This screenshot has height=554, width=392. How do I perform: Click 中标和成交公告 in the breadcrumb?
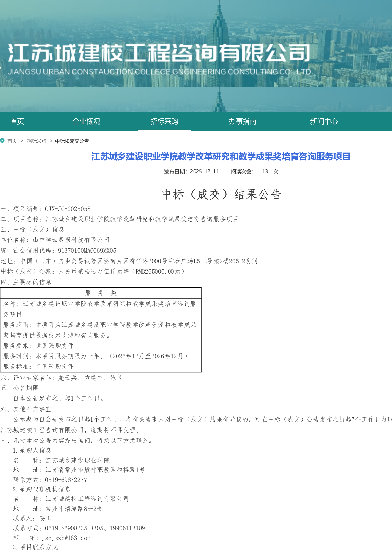[72, 141]
